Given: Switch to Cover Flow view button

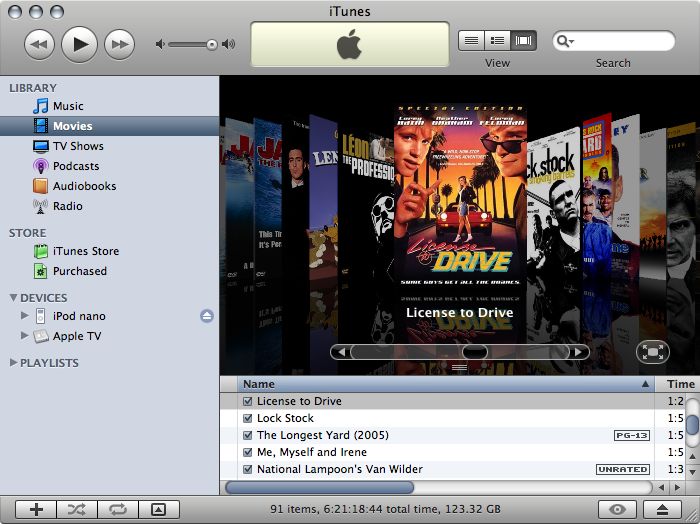Looking at the screenshot, I should (x=523, y=41).
